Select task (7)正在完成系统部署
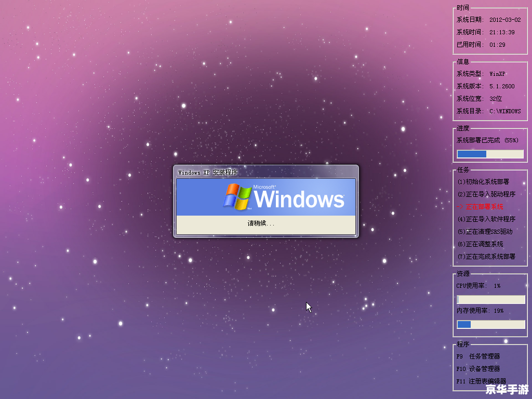The width and height of the screenshot is (532, 399). pyautogui.click(x=486, y=257)
